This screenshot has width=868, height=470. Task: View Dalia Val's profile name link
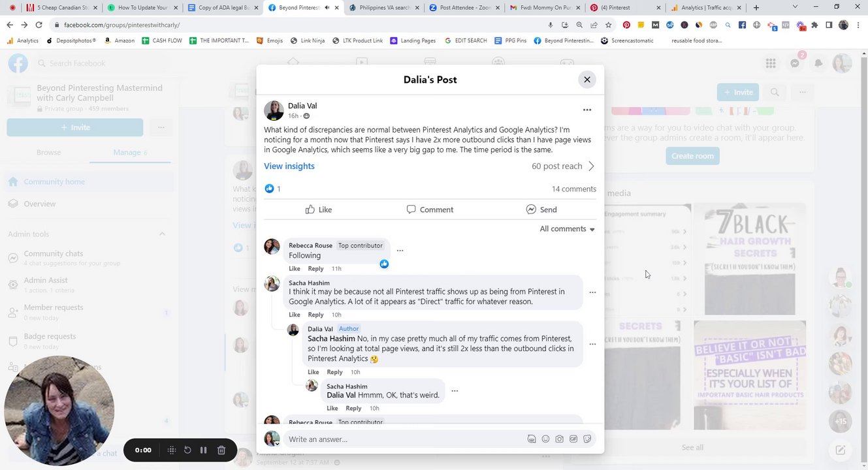(x=302, y=106)
